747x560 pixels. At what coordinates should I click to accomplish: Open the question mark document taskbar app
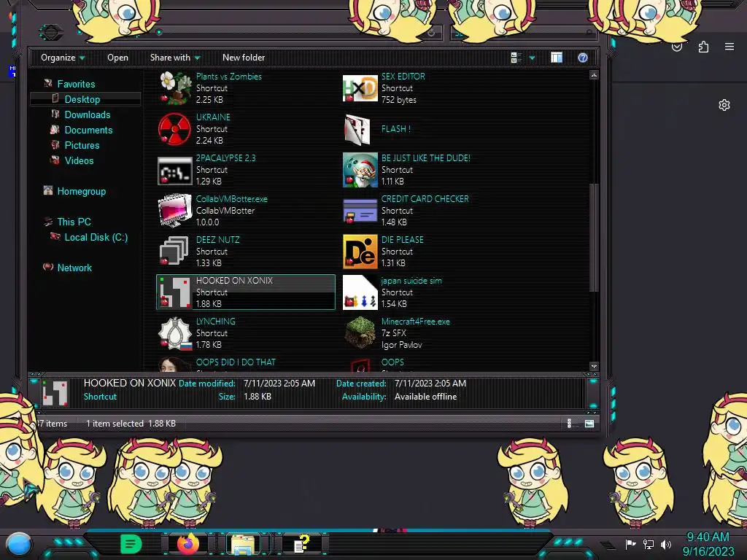pyautogui.click(x=301, y=544)
